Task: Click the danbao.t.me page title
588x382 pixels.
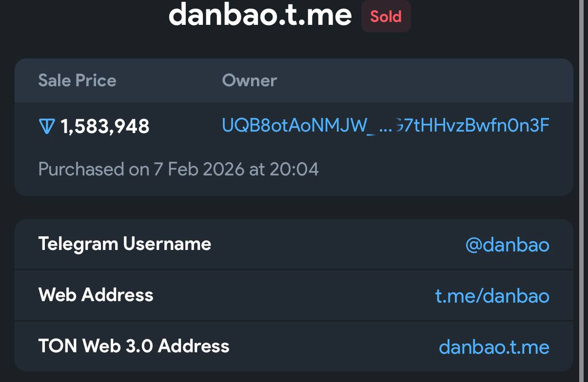Action: [260, 16]
